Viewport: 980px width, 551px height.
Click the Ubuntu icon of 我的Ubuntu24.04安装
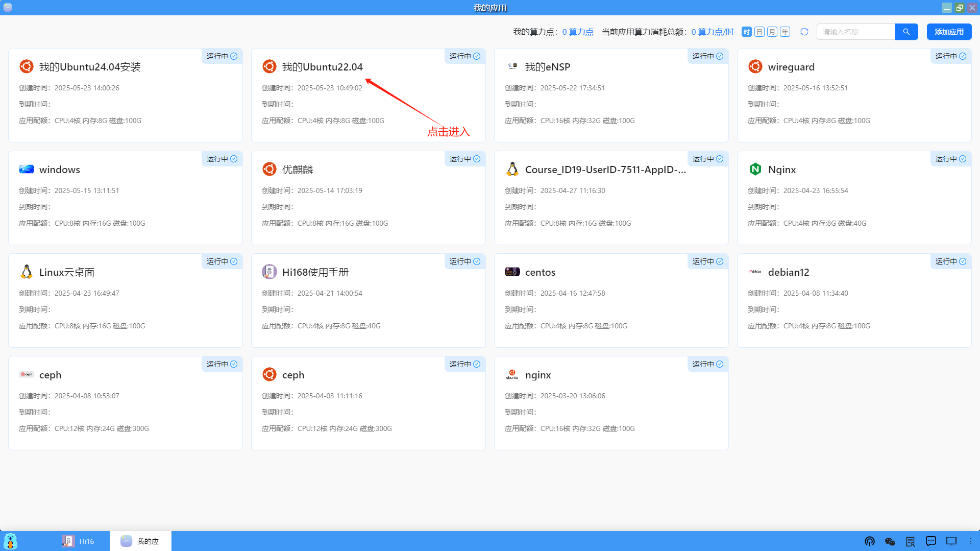pyautogui.click(x=27, y=66)
